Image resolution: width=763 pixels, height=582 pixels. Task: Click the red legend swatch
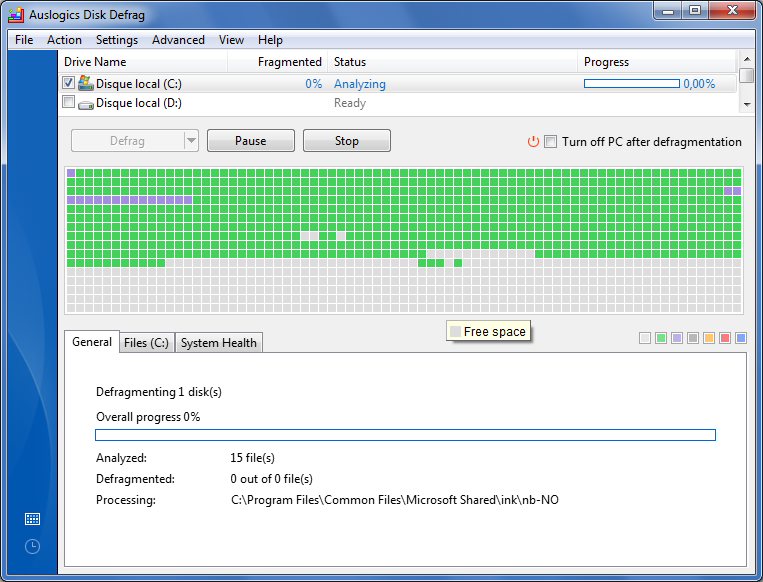pos(725,338)
